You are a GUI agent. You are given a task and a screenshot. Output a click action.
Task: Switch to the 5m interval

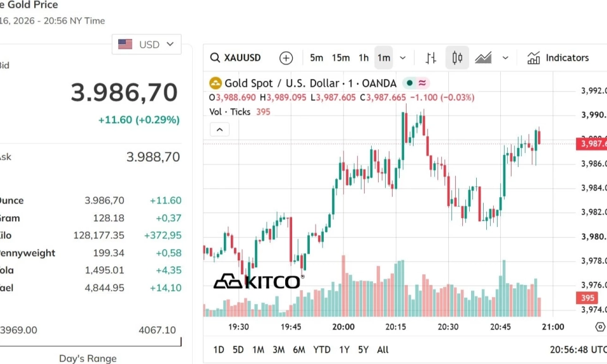coord(316,58)
